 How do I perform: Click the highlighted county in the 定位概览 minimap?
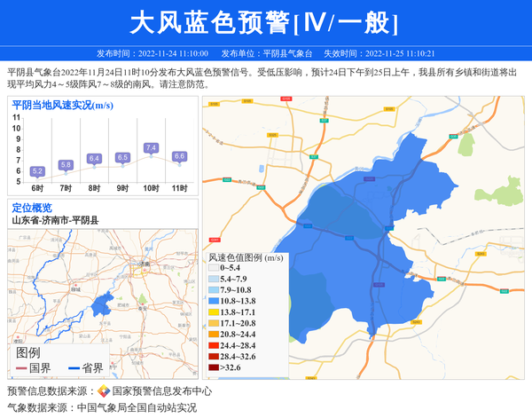coord(100,303)
